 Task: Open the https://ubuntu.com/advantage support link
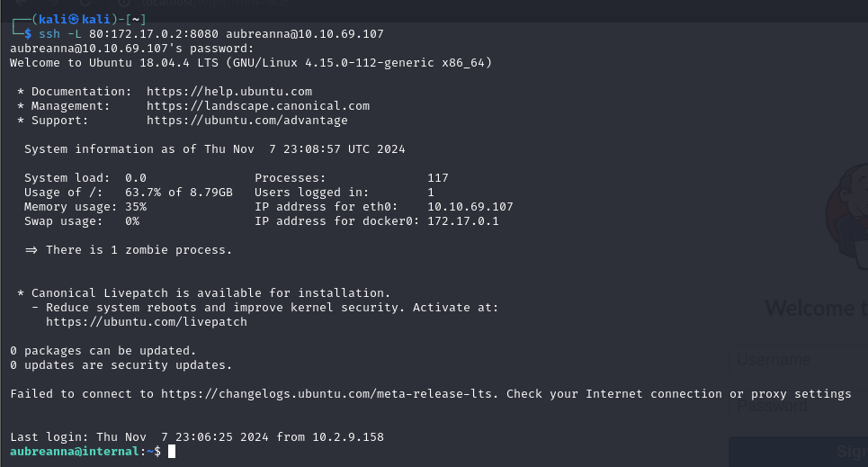(x=247, y=121)
